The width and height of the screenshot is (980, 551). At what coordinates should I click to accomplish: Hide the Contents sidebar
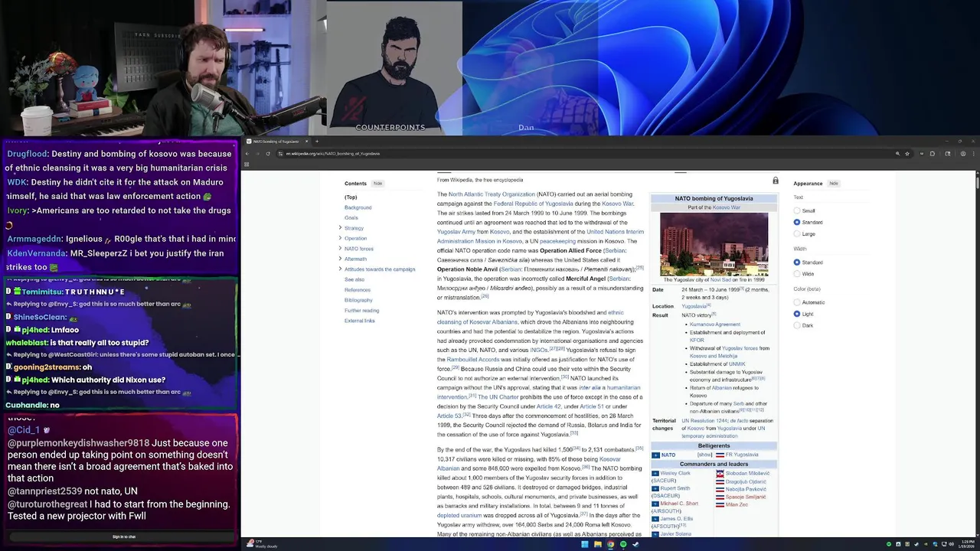377,184
